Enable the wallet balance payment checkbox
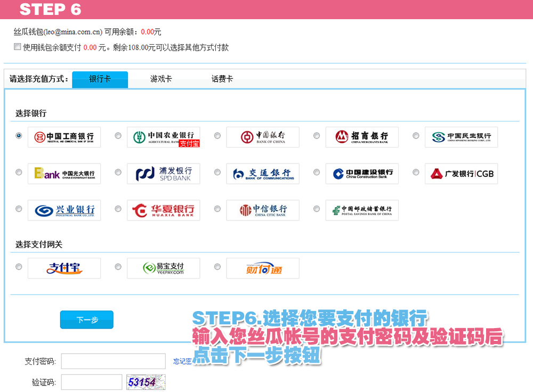 click(x=18, y=46)
